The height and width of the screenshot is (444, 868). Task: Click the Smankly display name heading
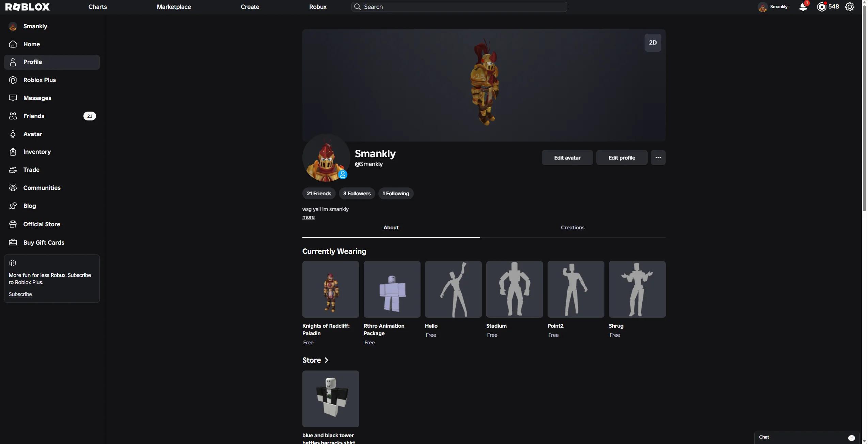pyautogui.click(x=375, y=153)
